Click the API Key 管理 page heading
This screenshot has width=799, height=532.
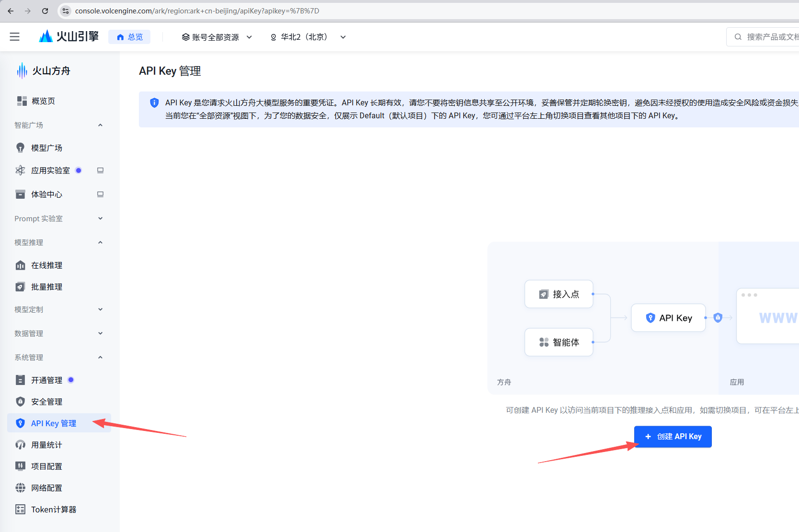(170, 71)
